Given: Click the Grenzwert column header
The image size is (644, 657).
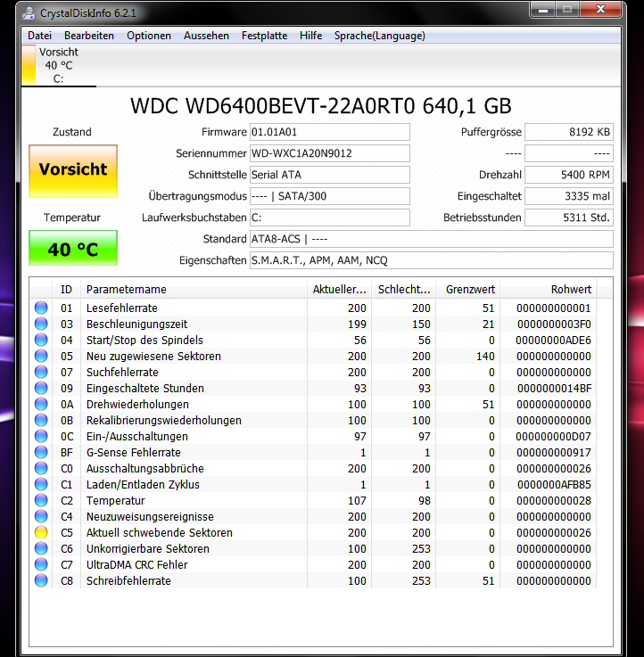Looking at the screenshot, I should 468,289.
